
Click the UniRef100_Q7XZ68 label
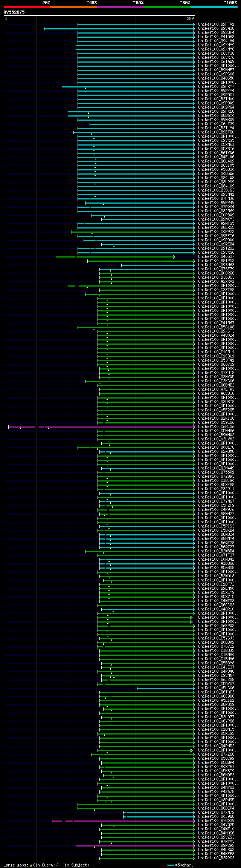216,755
